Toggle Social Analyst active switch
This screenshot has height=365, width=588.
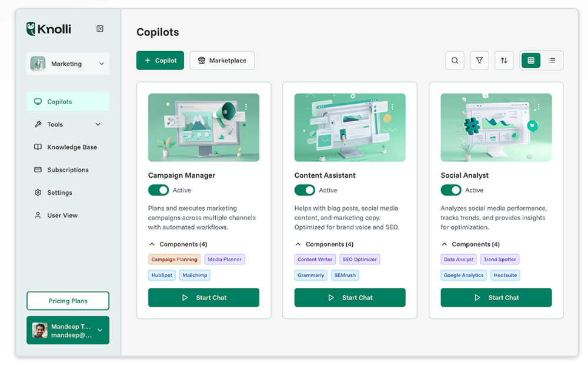[451, 190]
